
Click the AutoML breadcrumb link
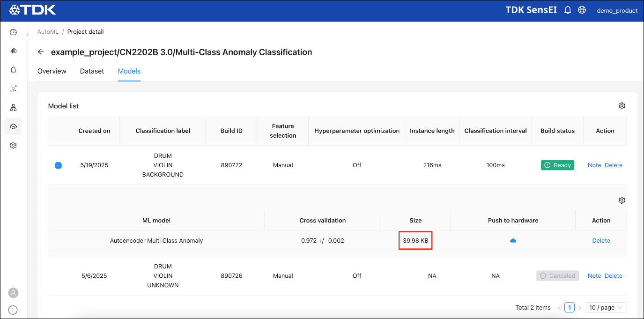(48, 32)
